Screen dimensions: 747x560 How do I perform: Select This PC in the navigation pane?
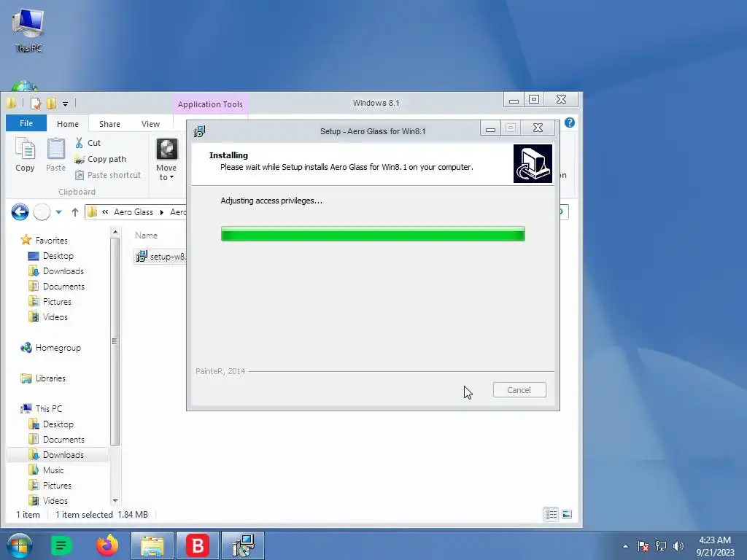coord(42,408)
